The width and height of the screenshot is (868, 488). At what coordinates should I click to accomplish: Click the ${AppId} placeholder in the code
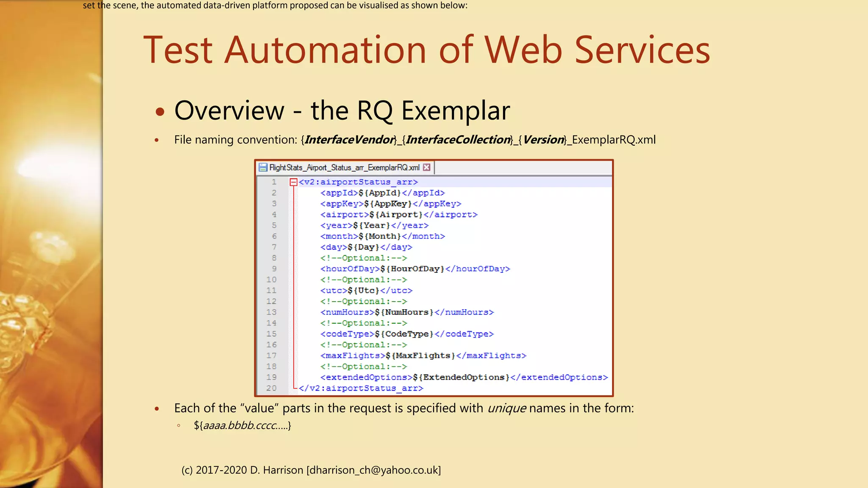point(380,193)
